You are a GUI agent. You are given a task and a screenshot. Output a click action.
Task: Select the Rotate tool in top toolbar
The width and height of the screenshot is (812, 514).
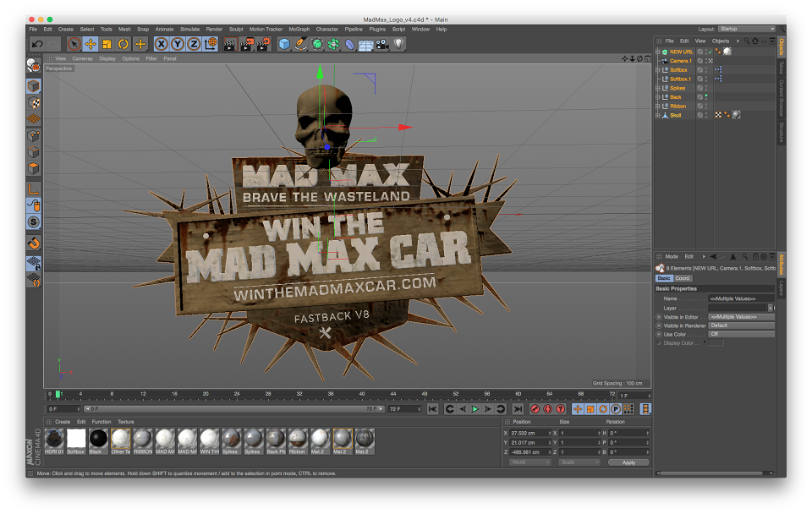(x=123, y=44)
